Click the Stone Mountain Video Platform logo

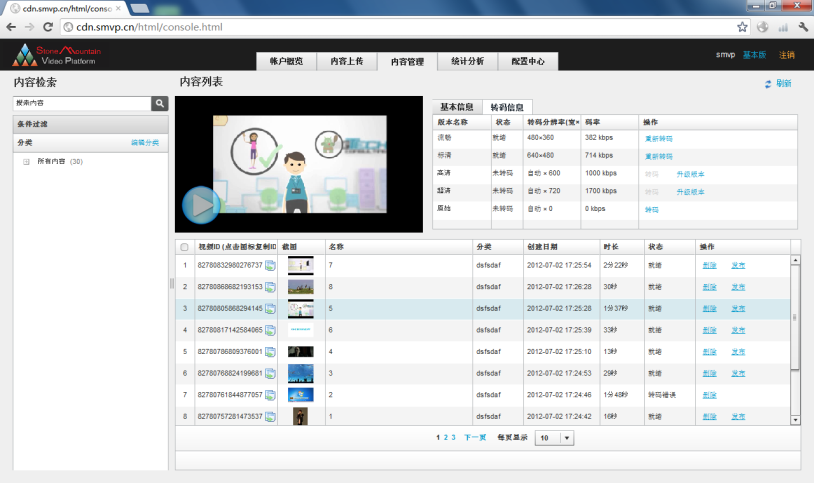point(55,55)
